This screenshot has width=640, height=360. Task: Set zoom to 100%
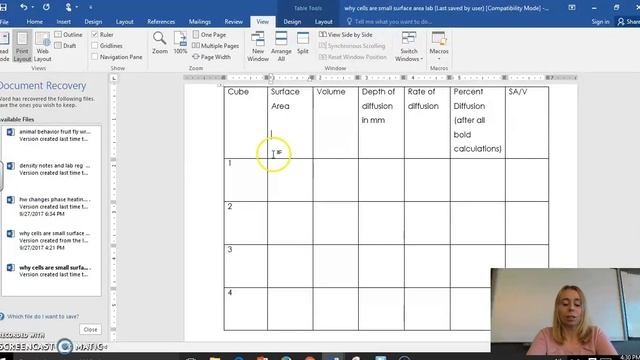(x=180, y=43)
